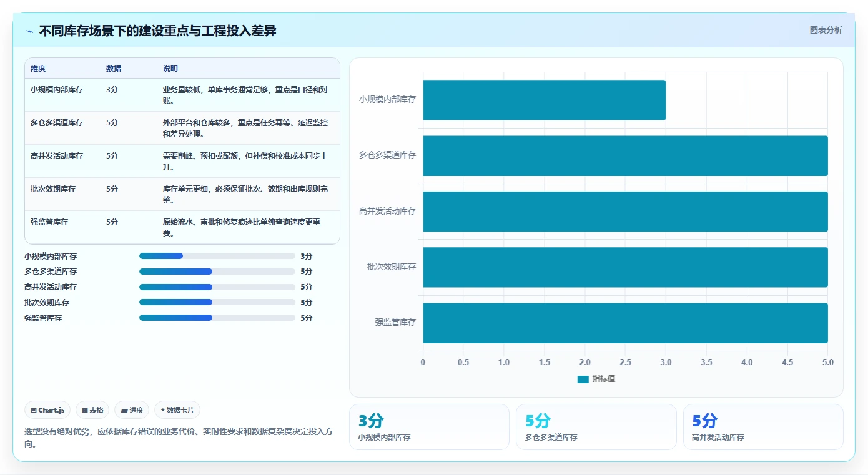Click the 多仓多渠道库存 chart bar
This screenshot has height=475, width=868.
tap(625, 155)
